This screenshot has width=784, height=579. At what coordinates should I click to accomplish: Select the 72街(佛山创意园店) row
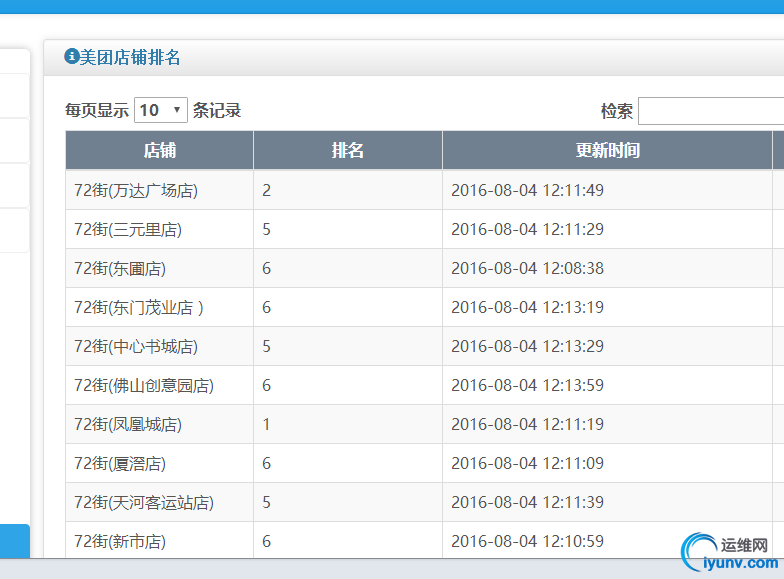pos(144,385)
